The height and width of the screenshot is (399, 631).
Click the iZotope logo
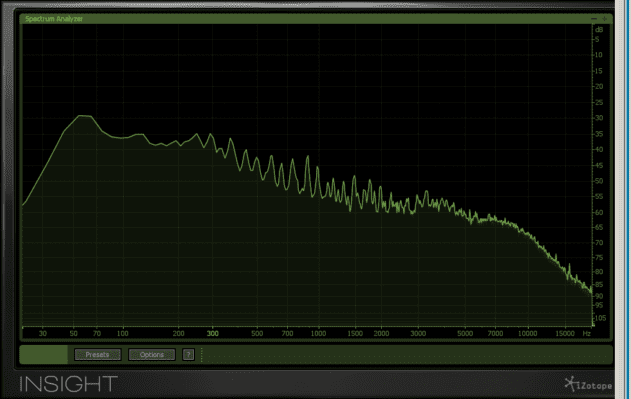[588, 385]
